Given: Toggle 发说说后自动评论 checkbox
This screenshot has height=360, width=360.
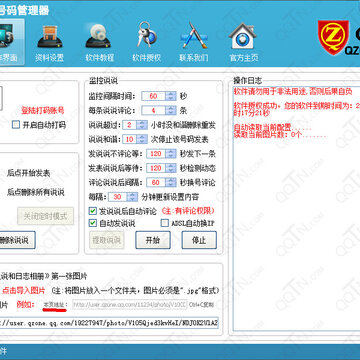Looking at the screenshot, I should point(93,211).
